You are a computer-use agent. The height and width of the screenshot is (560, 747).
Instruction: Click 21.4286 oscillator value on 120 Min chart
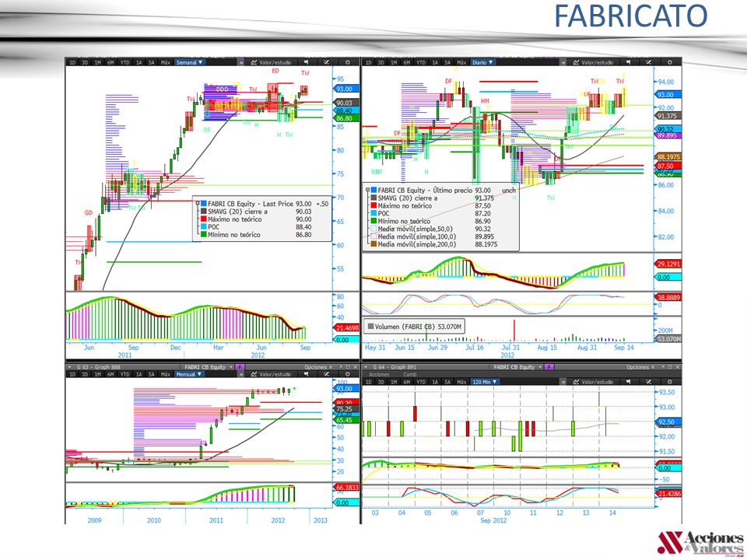pos(668,494)
